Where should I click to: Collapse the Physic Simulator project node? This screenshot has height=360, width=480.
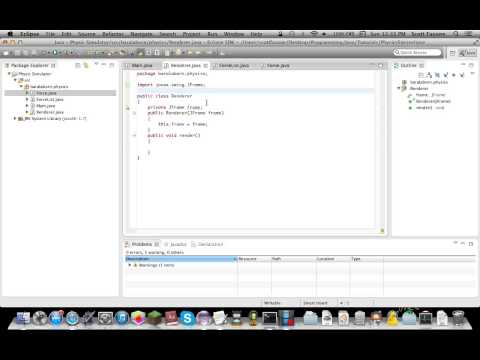point(9,74)
